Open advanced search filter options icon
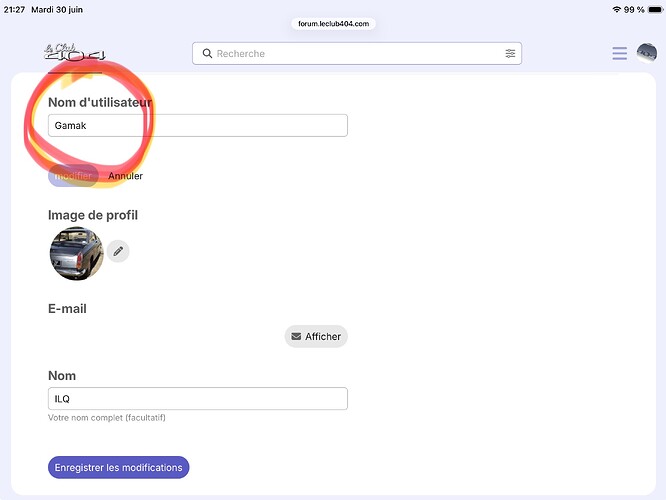The width and height of the screenshot is (666, 500). (x=510, y=54)
